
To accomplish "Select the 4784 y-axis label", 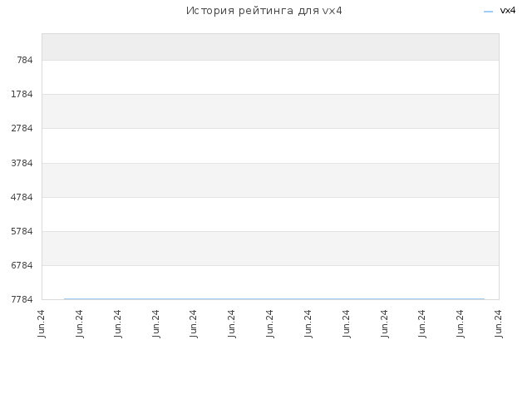I will tap(22, 197).
